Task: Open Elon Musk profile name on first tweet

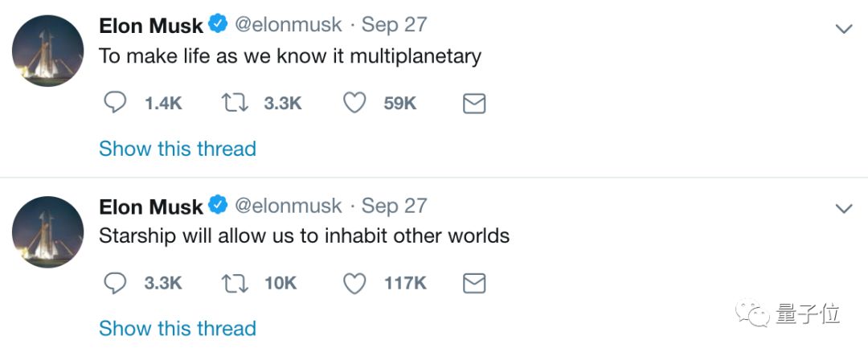Action: pyautogui.click(x=150, y=26)
